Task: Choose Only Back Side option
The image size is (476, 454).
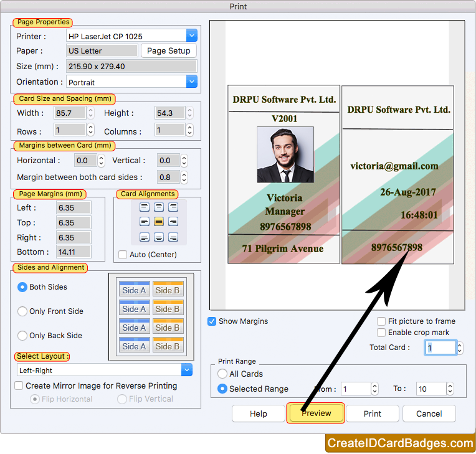Action: point(22,336)
